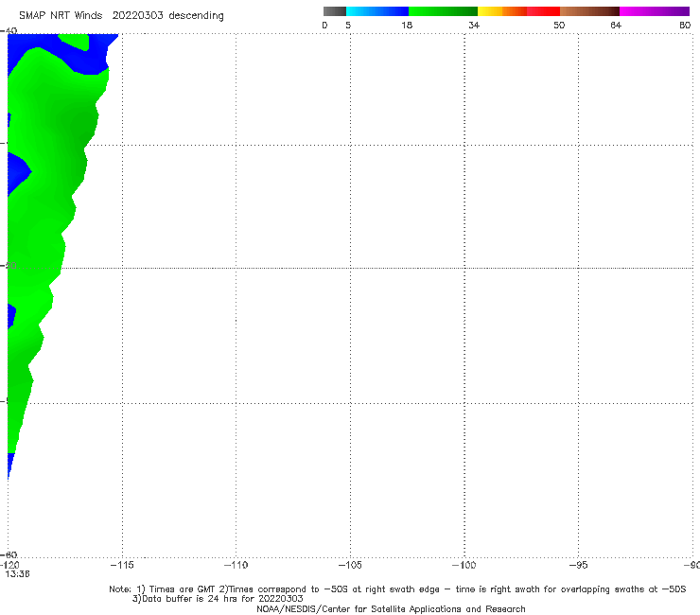Click the yellow-red 34-50 color bar segment

coord(518,11)
